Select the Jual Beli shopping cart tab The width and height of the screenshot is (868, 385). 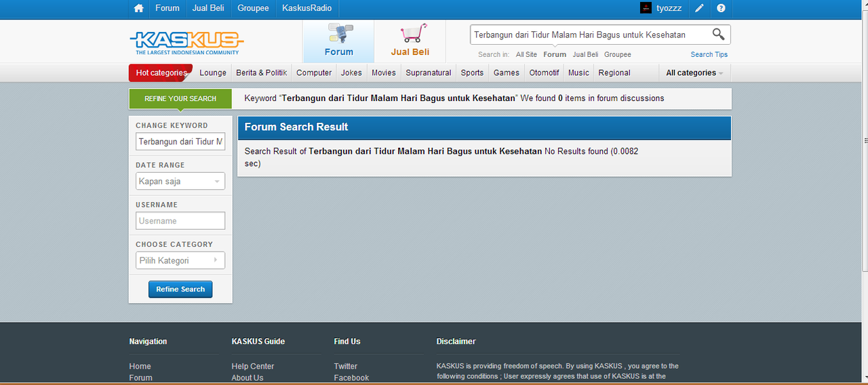(x=410, y=41)
